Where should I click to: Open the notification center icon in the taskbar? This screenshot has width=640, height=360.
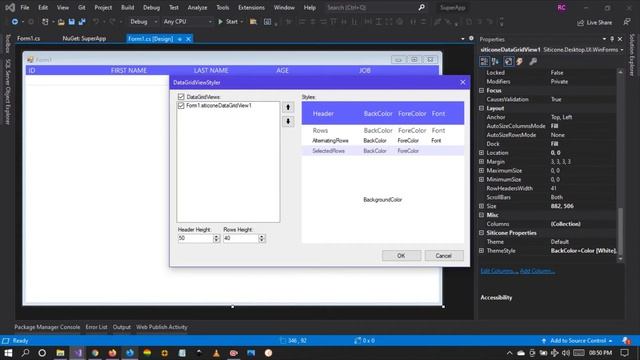(x=624, y=353)
